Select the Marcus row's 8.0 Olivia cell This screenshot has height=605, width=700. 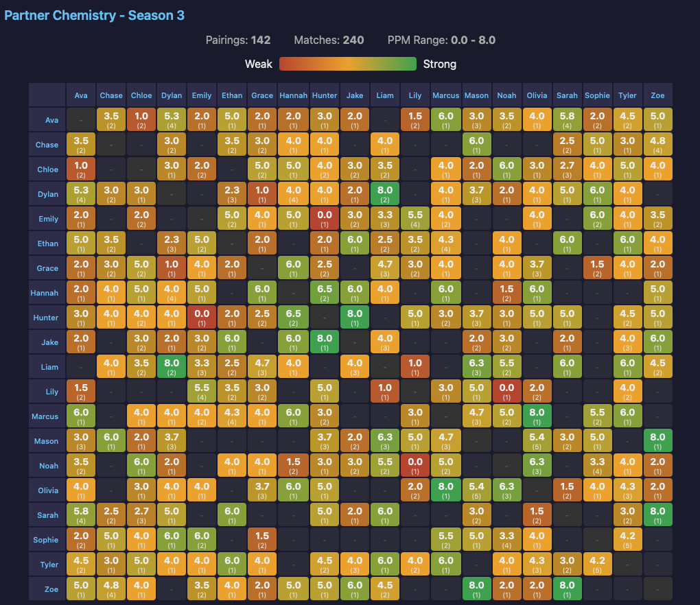(536, 416)
